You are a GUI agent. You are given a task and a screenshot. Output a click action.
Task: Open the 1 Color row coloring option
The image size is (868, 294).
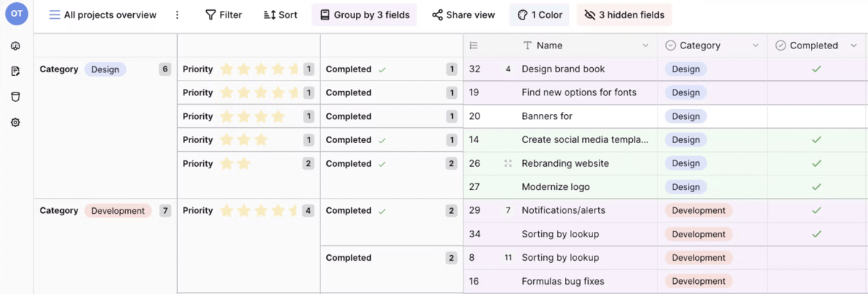pyautogui.click(x=539, y=15)
